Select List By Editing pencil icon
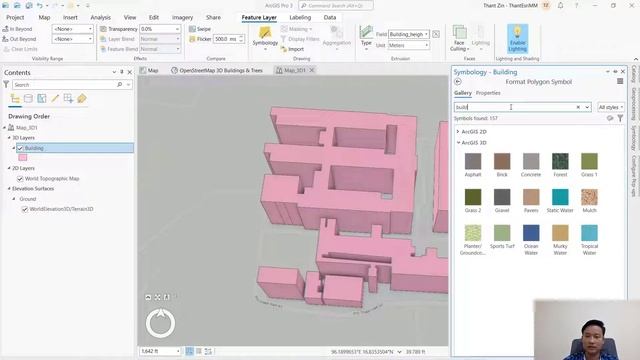 55,98
